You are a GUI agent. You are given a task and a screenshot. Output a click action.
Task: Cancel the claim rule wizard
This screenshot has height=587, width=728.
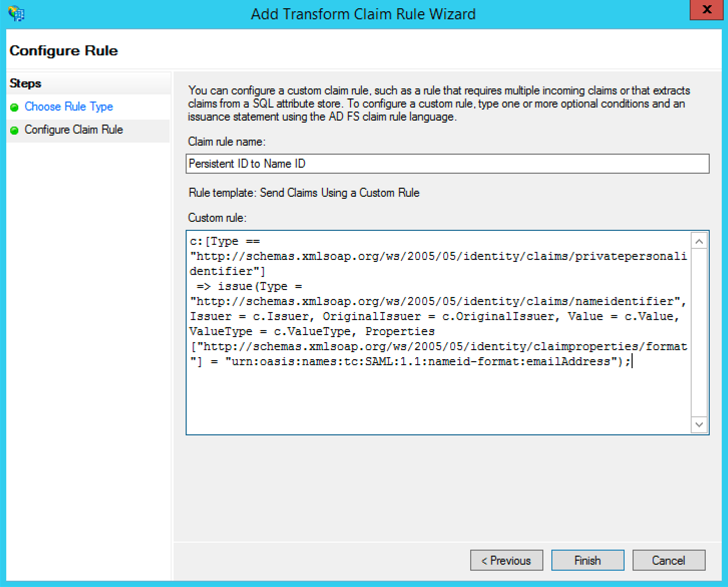click(668, 560)
